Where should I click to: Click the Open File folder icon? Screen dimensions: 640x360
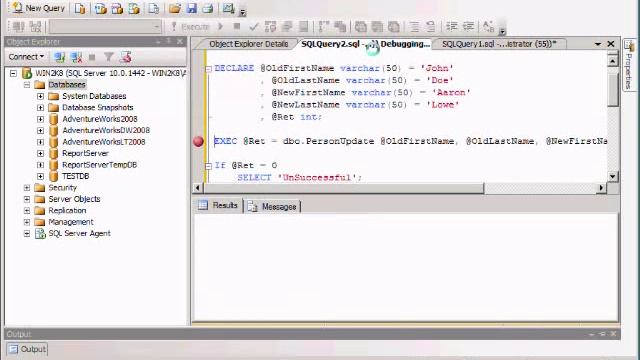click(175, 8)
